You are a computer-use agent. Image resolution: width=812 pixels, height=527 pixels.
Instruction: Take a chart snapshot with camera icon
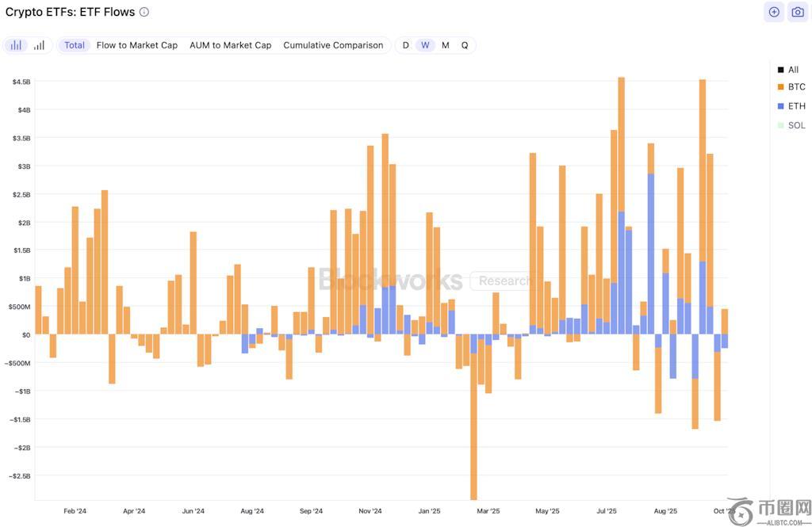coord(798,12)
